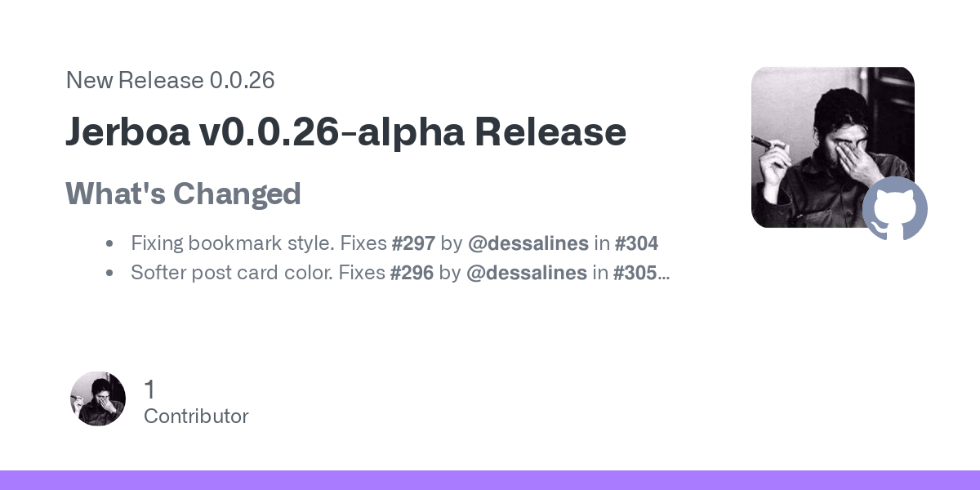
Task: Open pull request #305 link
Action: [x=635, y=273]
